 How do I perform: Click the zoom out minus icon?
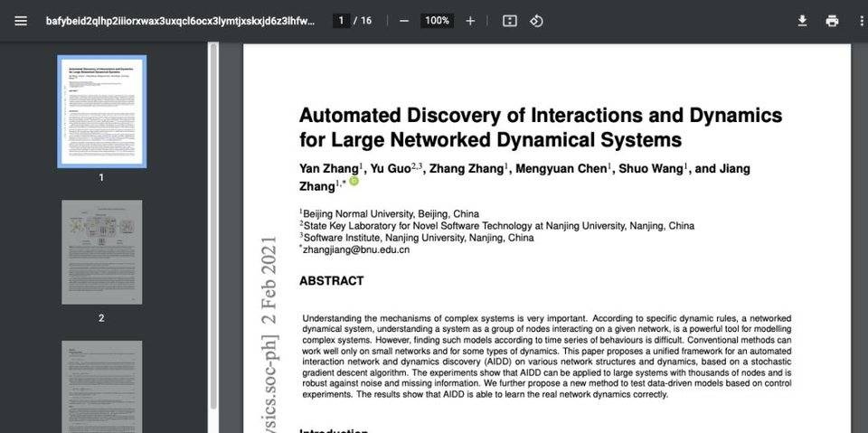tap(404, 21)
